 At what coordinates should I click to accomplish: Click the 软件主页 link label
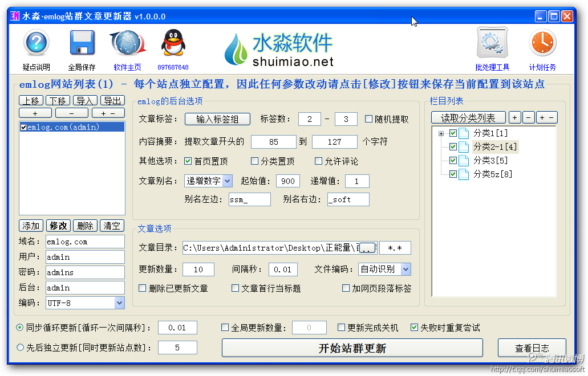point(128,67)
